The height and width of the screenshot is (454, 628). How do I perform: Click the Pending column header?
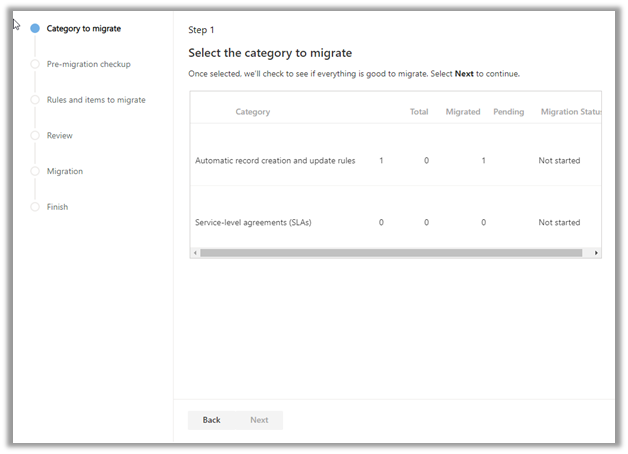tap(508, 112)
